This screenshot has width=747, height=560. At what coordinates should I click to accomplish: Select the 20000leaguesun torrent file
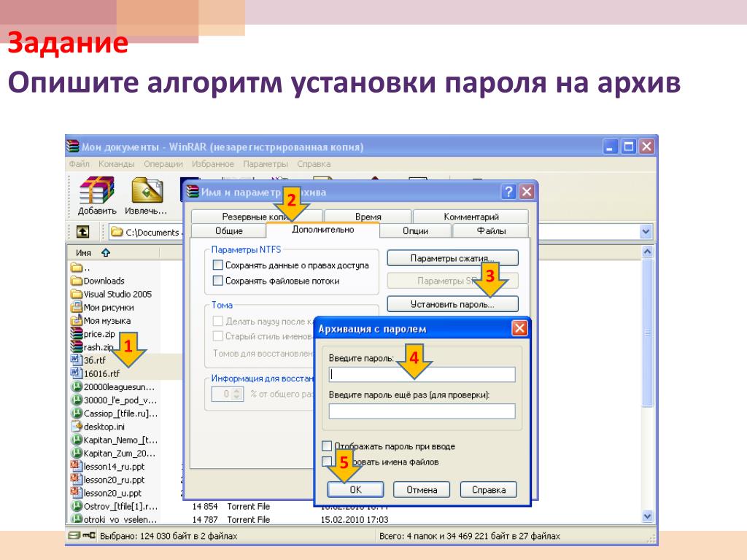point(113,386)
